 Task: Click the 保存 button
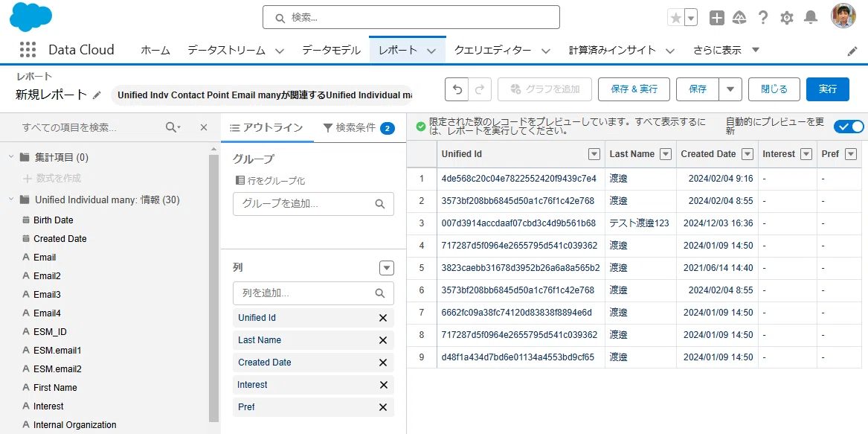pos(698,89)
